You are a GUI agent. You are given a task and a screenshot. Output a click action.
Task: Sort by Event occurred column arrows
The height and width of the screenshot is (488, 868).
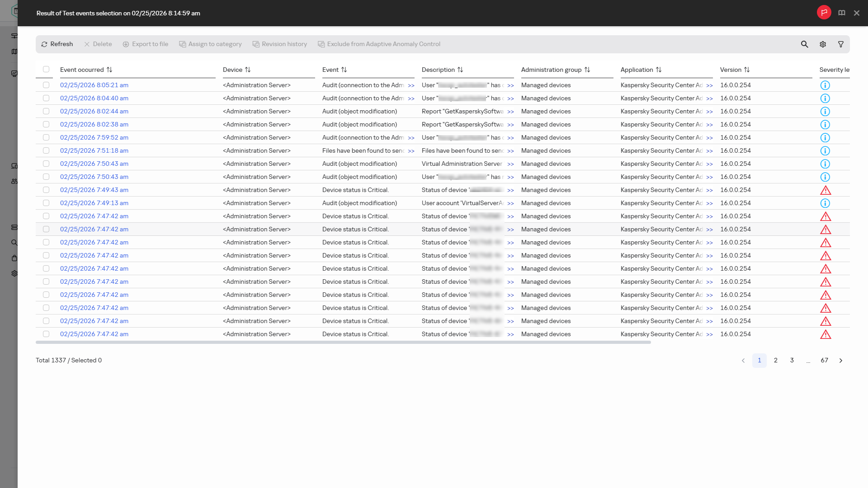pos(109,70)
